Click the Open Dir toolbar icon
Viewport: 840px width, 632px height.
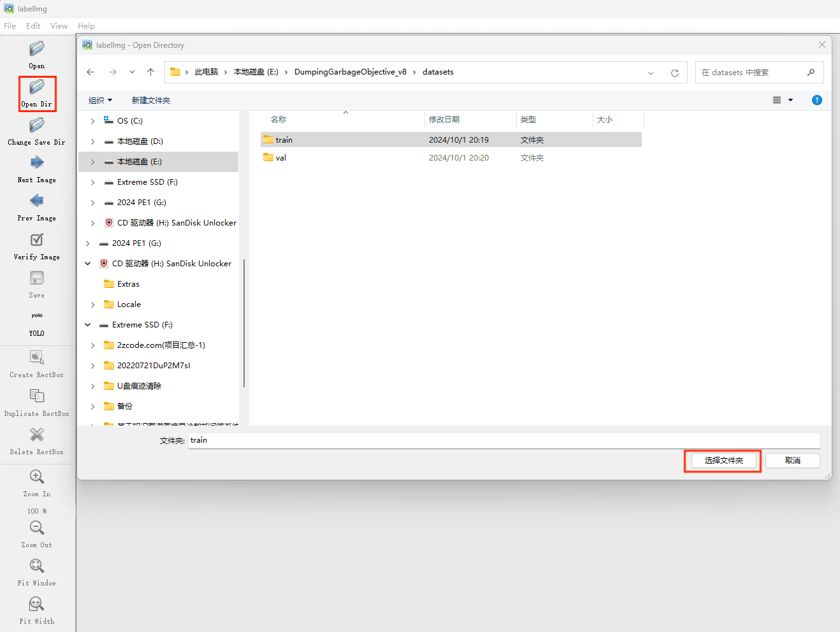pos(37,87)
